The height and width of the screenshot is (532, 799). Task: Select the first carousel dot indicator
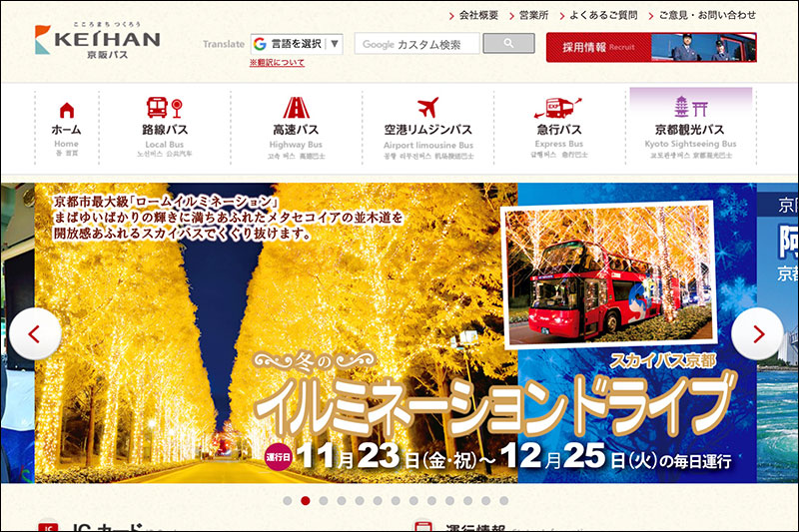[x=288, y=501]
